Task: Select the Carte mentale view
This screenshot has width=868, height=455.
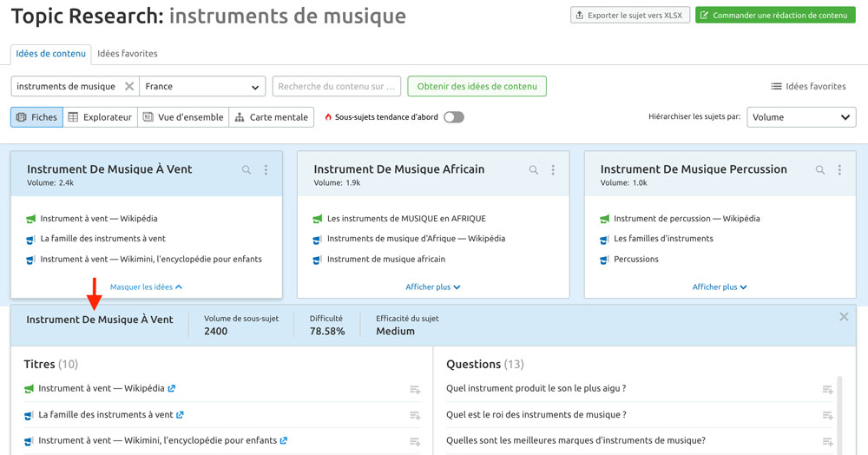Action: [x=271, y=117]
